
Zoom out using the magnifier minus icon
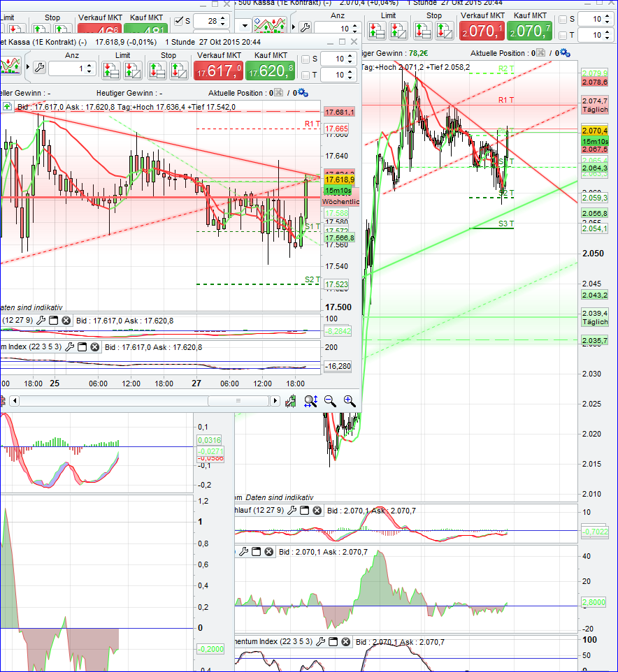[x=329, y=401]
